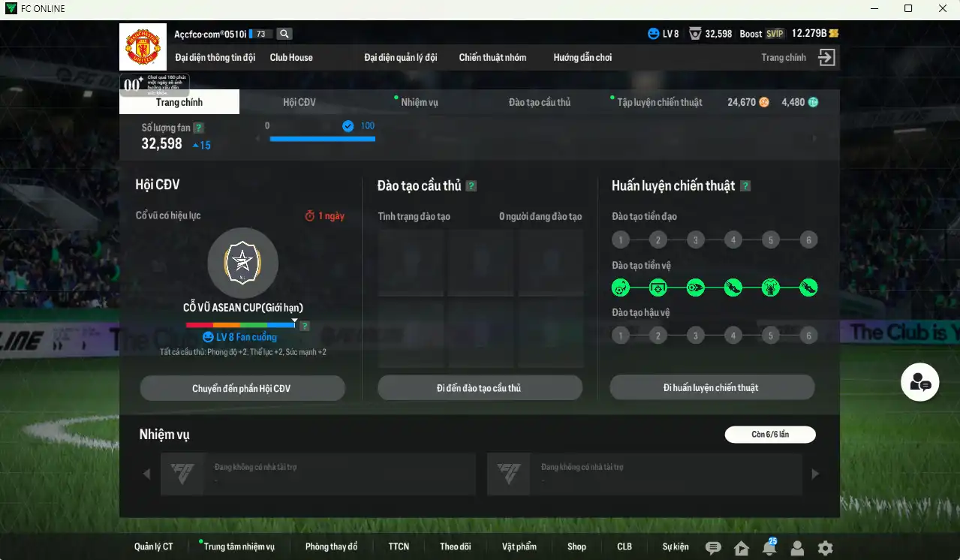The image size is (960, 560).
Task: Click the help icon beside Số lượng fan
Action: click(x=198, y=128)
